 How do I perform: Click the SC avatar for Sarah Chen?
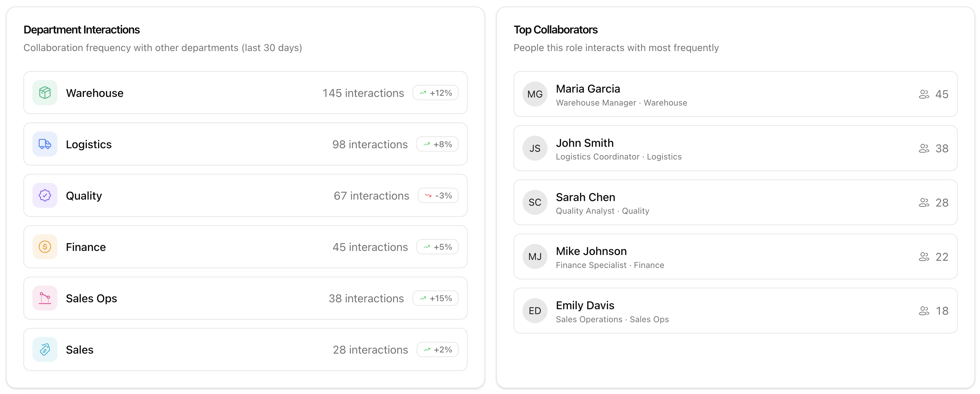[534, 202]
